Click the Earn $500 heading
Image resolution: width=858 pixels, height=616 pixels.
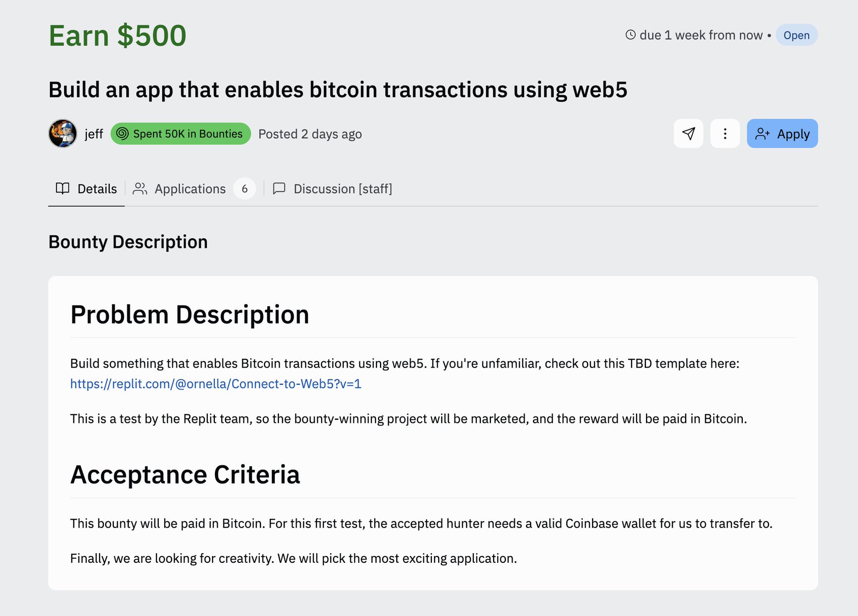click(117, 36)
